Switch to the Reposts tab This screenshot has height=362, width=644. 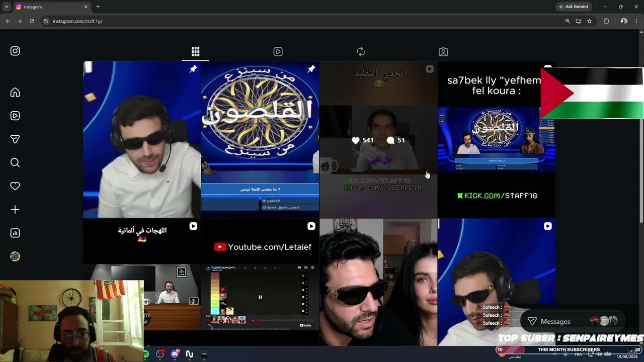point(361,52)
